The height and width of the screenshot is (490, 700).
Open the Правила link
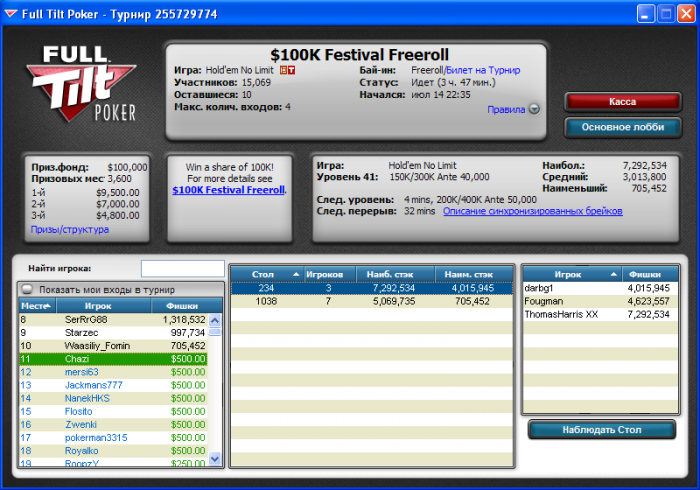(x=506, y=109)
